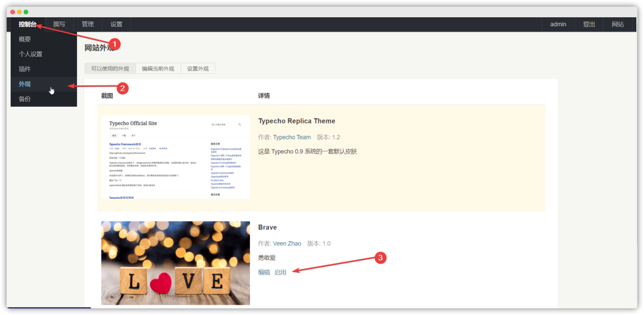The width and height of the screenshot is (644, 315).
Task: Open the 网站 link
Action: (618, 24)
